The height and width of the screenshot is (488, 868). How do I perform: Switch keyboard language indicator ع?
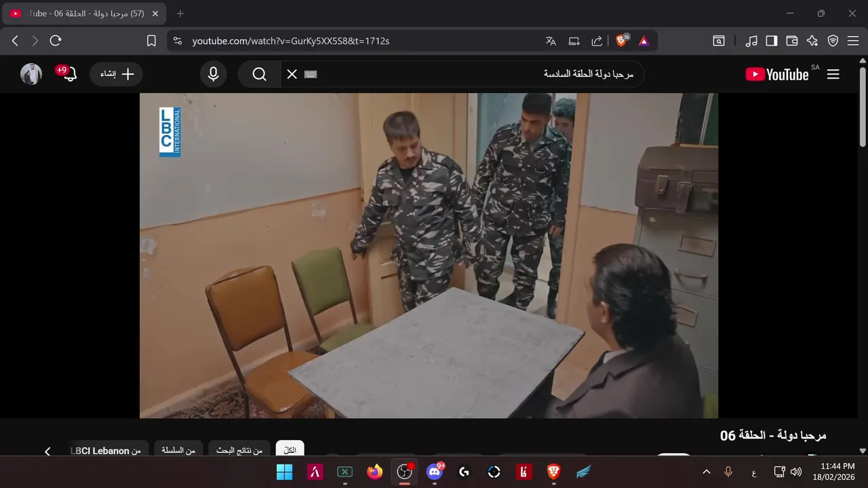point(754,472)
